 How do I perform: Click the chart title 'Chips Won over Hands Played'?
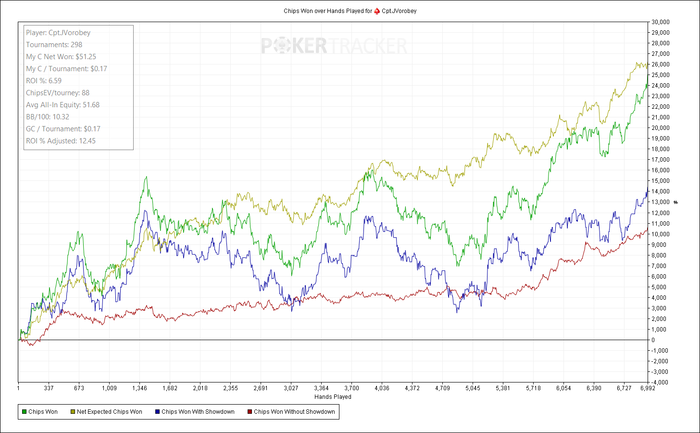[x=324, y=11]
